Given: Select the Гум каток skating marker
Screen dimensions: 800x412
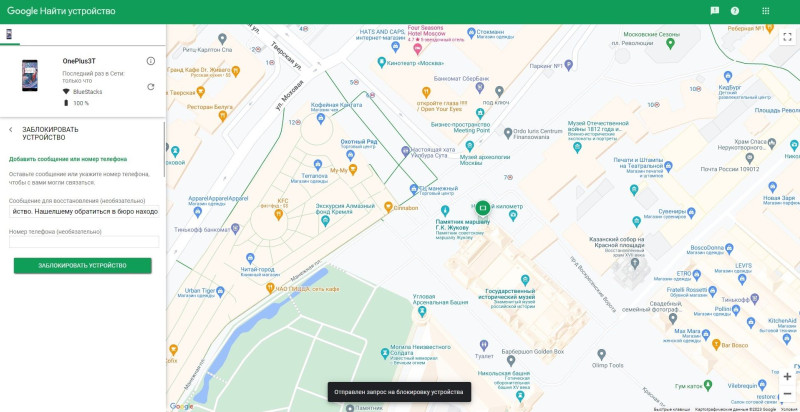Looking at the screenshot, I should tap(707, 385).
